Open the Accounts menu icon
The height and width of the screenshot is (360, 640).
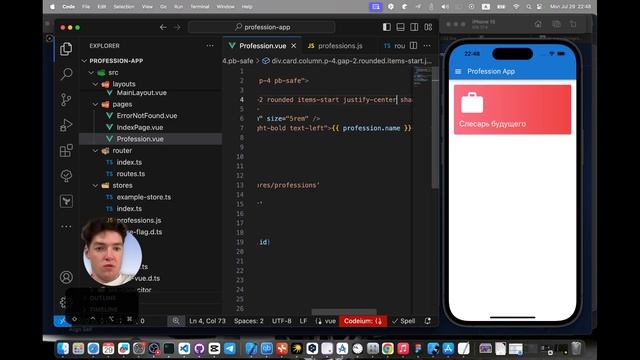[66, 277]
